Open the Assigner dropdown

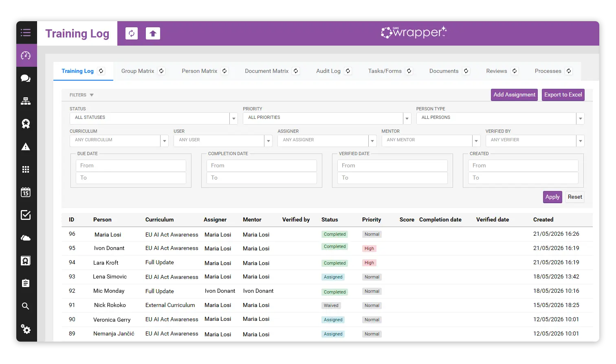point(327,140)
